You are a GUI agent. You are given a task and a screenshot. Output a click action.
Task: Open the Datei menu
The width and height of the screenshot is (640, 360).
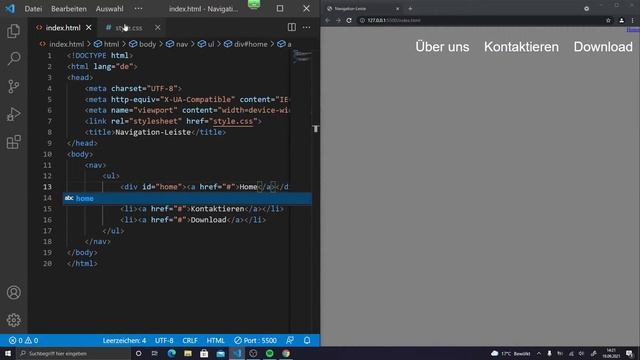point(33,9)
